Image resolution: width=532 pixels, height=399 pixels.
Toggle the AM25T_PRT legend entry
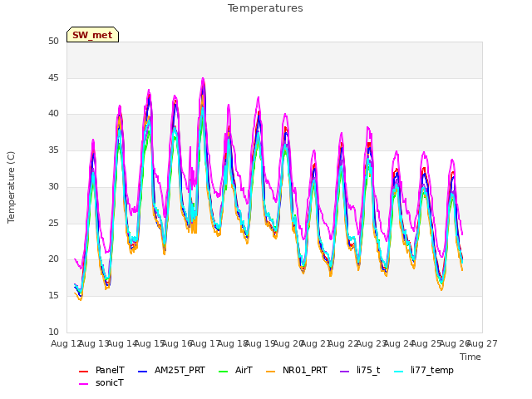click(172, 370)
